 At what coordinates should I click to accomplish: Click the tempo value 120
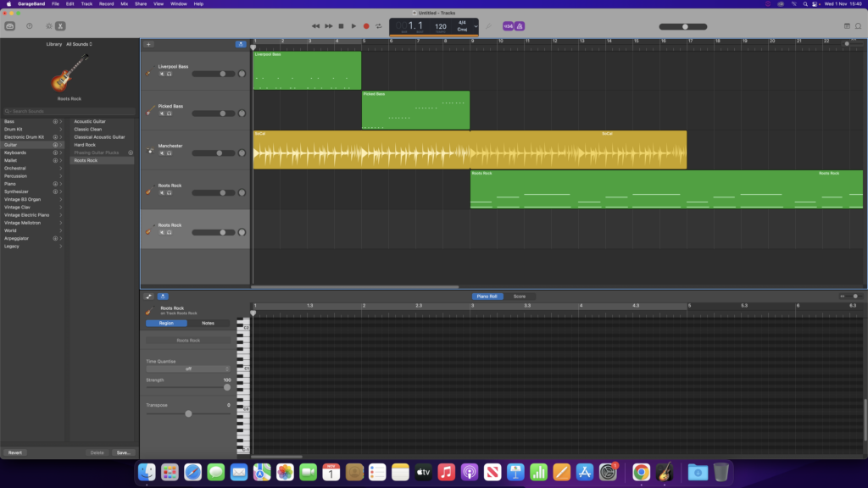[441, 26]
